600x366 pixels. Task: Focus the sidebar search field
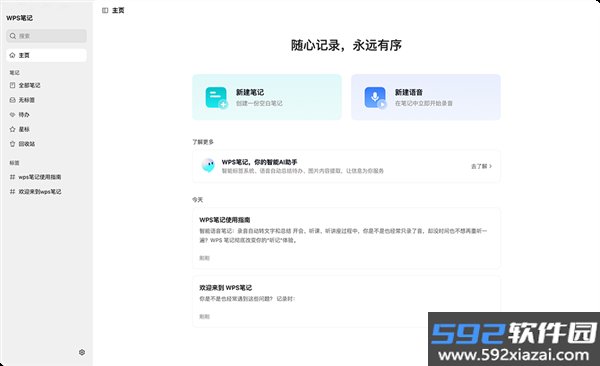pos(46,36)
